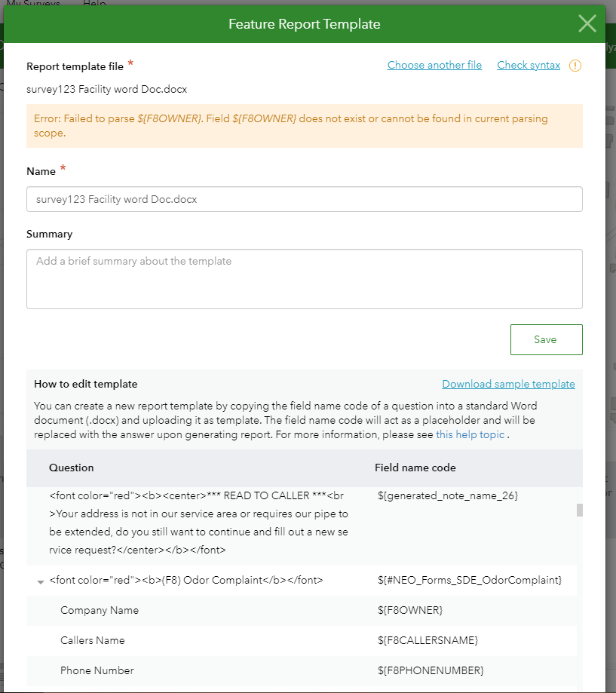
Task: Click the Save button
Action: pyautogui.click(x=546, y=339)
